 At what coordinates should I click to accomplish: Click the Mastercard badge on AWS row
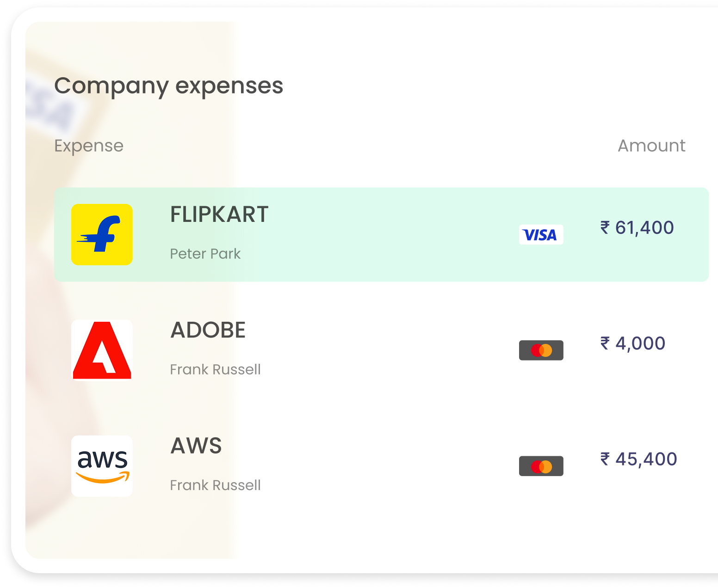coord(540,465)
